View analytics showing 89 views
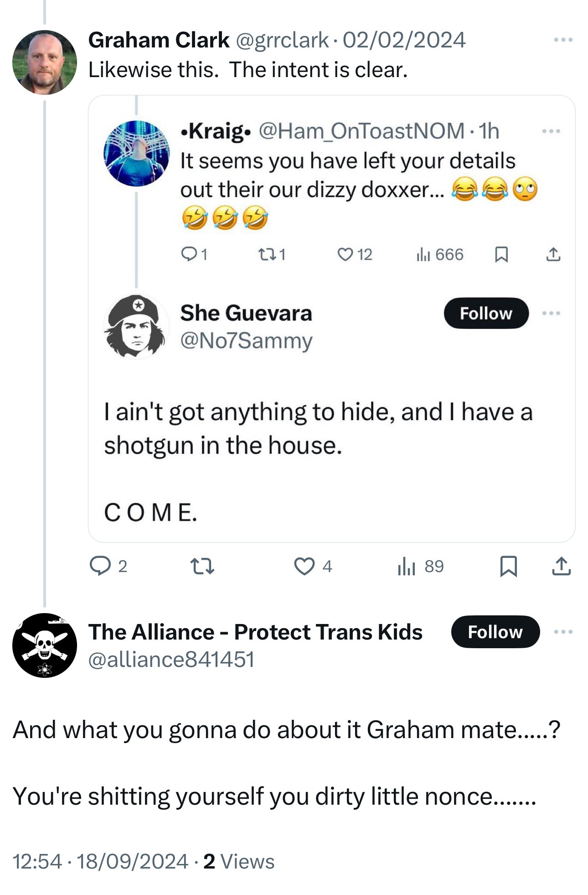 click(420, 566)
